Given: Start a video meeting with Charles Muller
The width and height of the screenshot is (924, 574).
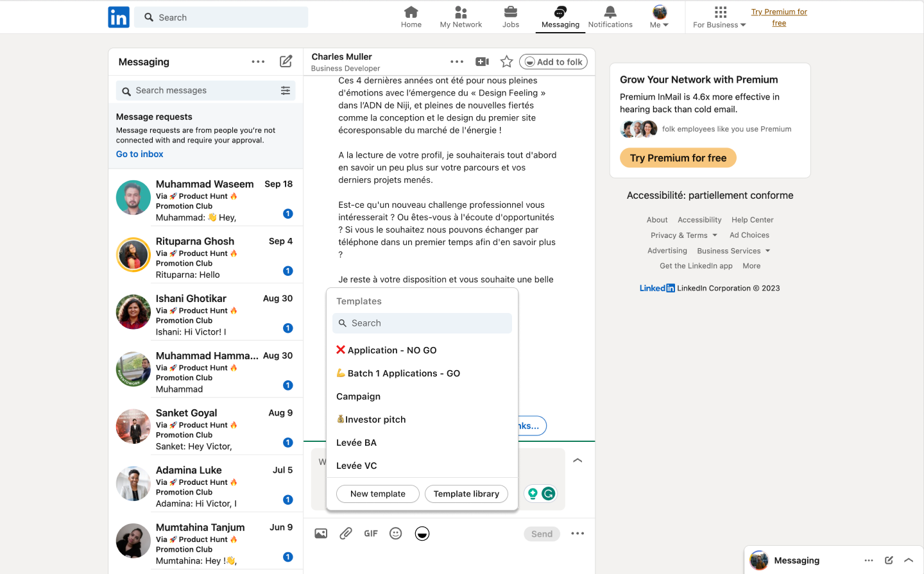Looking at the screenshot, I should click(x=482, y=61).
